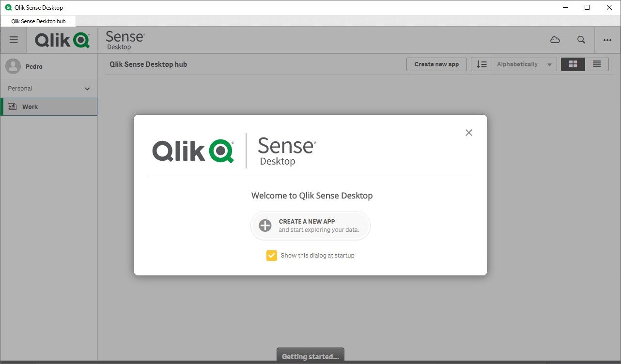The width and height of the screenshot is (621, 364).
Task: Expand the sort descending options
Action: [x=481, y=64]
